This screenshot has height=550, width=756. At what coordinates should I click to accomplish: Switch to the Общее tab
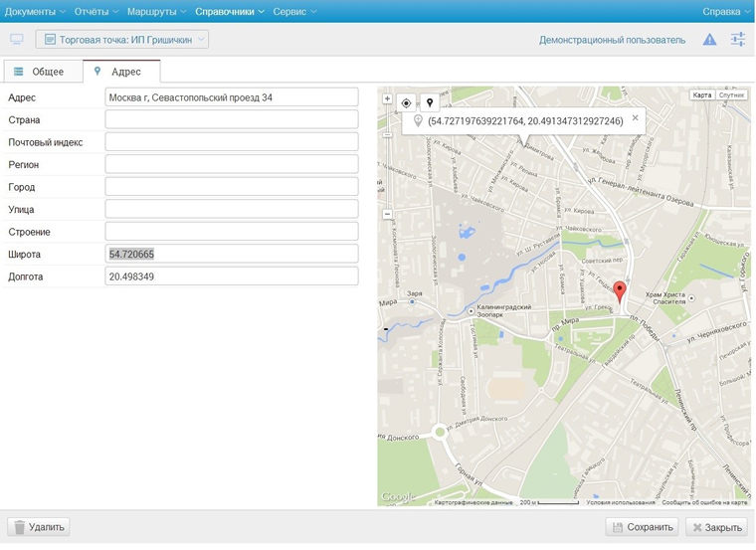click(x=43, y=72)
